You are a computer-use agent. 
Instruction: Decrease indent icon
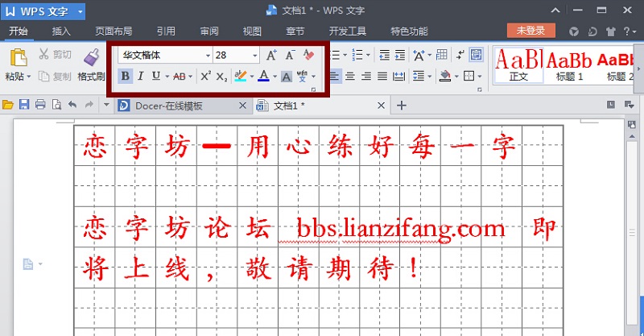pos(385,55)
